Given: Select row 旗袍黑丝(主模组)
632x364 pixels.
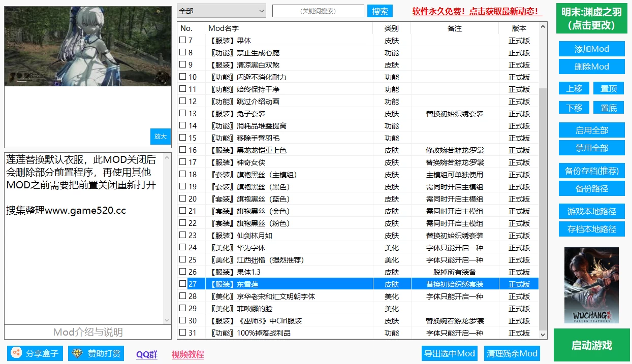Looking at the screenshot, I should click(358, 174).
